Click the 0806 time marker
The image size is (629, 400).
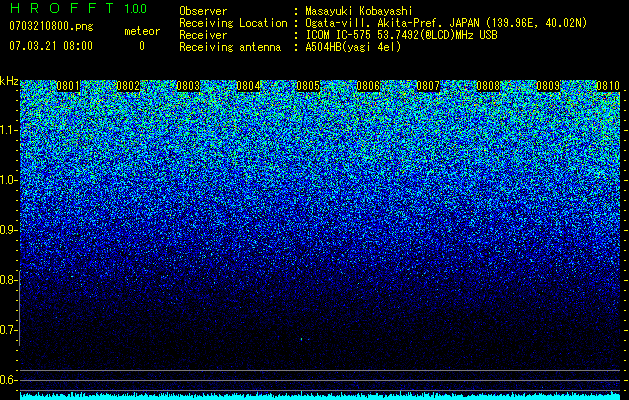click(368, 86)
